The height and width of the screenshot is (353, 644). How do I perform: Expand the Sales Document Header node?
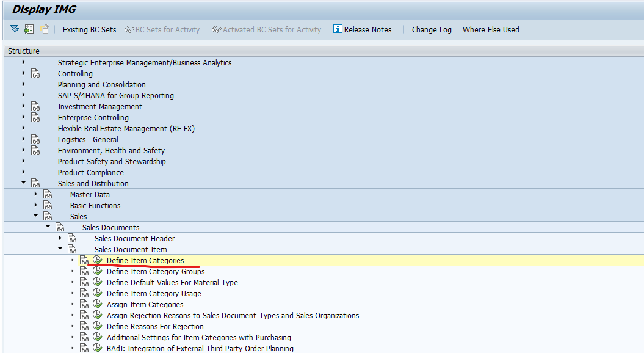59,238
